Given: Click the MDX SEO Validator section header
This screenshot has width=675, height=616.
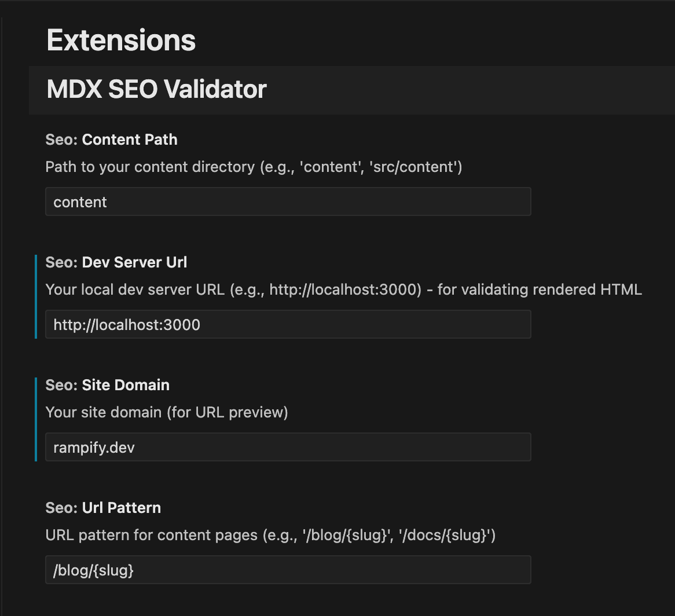Looking at the screenshot, I should 156,90.
